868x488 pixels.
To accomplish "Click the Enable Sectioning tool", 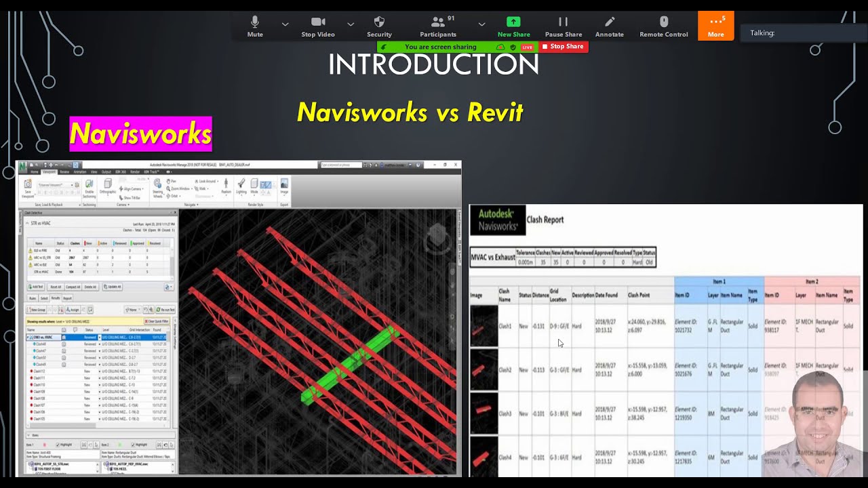I will 90,188.
